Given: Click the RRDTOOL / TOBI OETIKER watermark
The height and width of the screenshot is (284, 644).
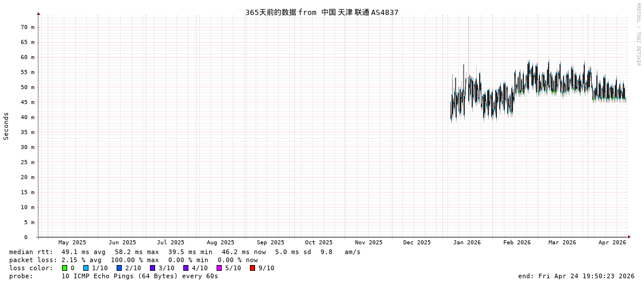Looking at the screenshot, I should point(638,34).
